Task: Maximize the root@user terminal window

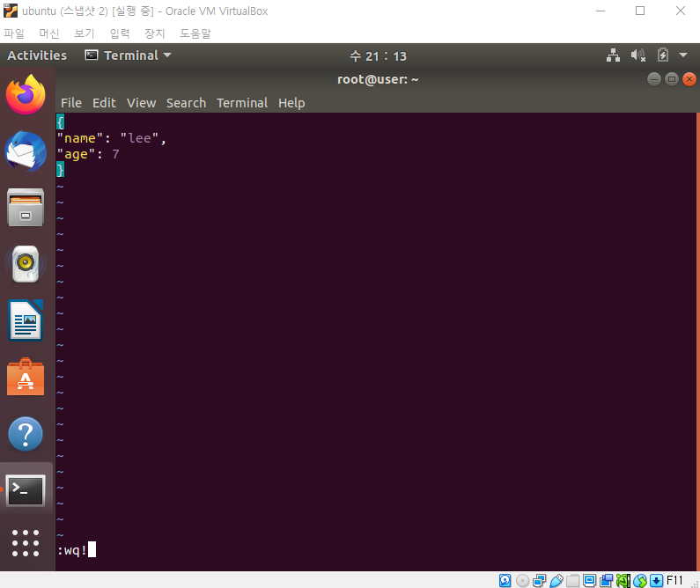Action: coord(672,79)
